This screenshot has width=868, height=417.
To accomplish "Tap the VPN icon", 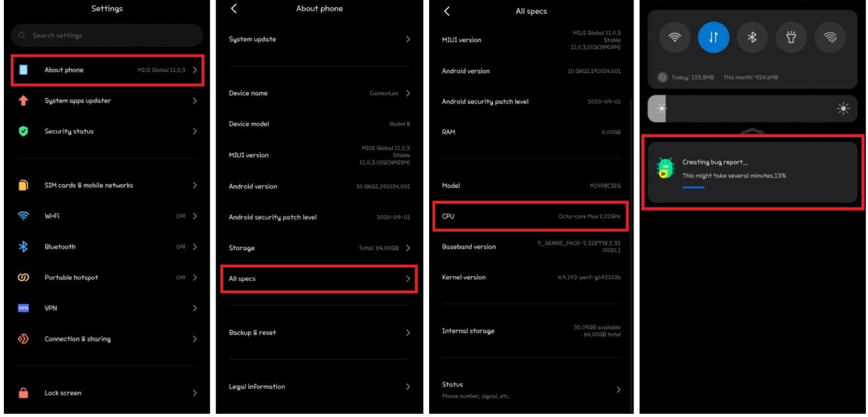I will [23, 308].
